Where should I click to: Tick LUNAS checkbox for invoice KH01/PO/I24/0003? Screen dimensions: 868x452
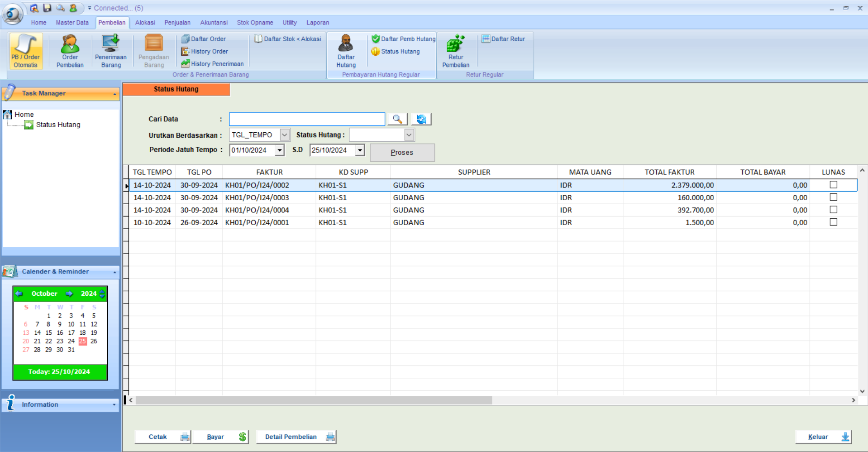click(833, 197)
